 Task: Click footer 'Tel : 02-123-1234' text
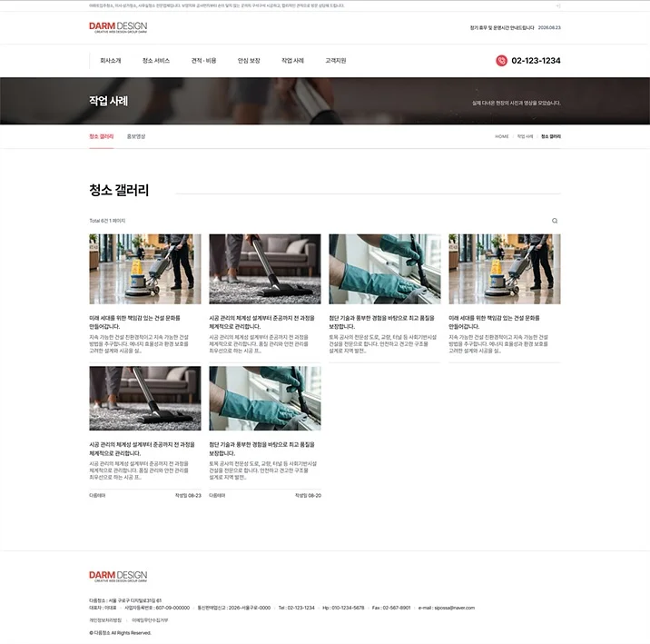[297, 608]
